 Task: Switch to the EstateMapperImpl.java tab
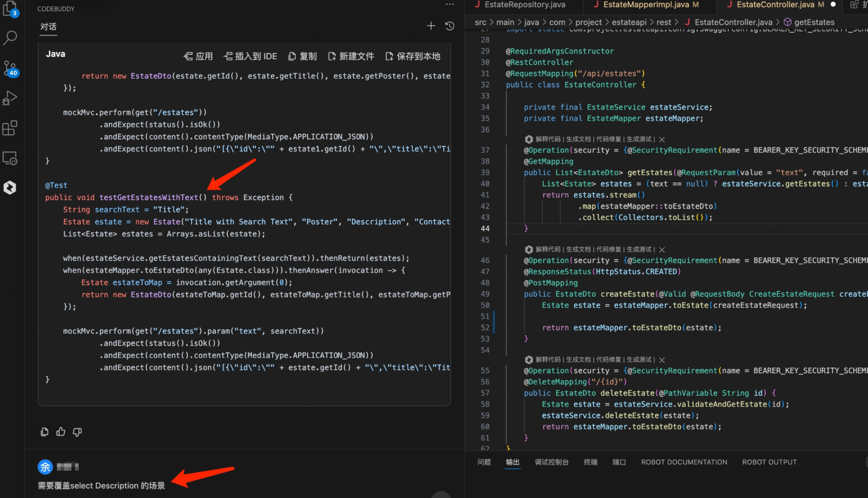tap(646, 5)
